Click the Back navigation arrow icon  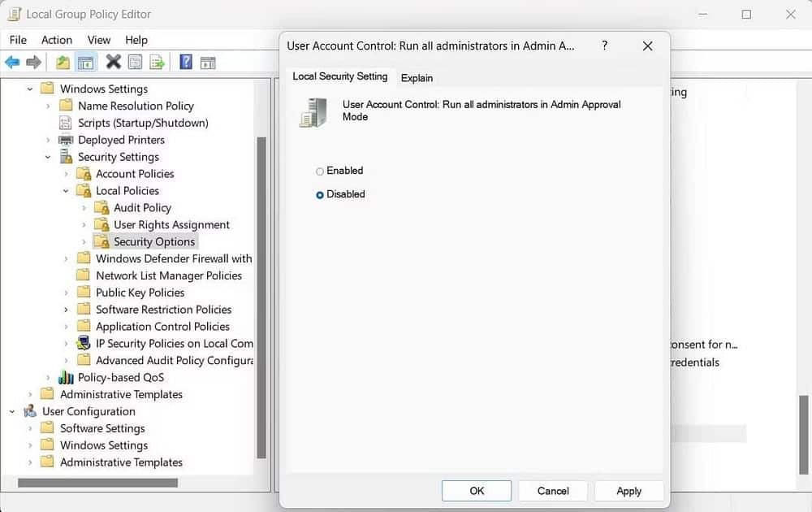[x=12, y=61]
